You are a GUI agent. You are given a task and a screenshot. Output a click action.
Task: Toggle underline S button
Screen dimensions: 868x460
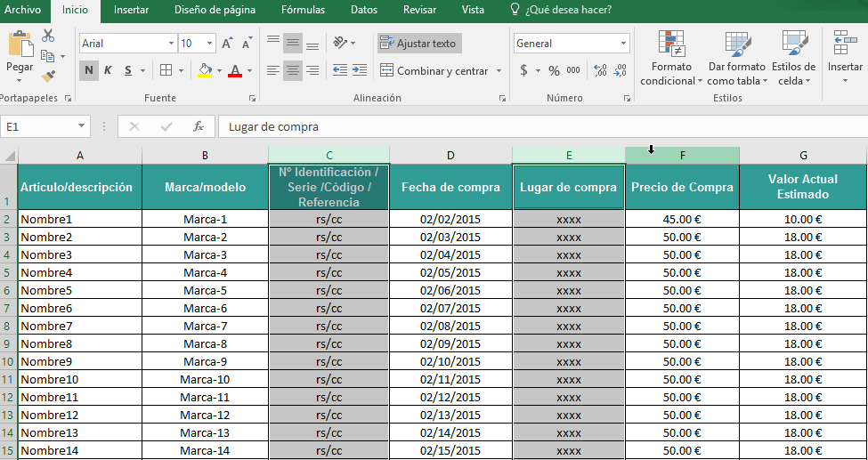(128, 70)
